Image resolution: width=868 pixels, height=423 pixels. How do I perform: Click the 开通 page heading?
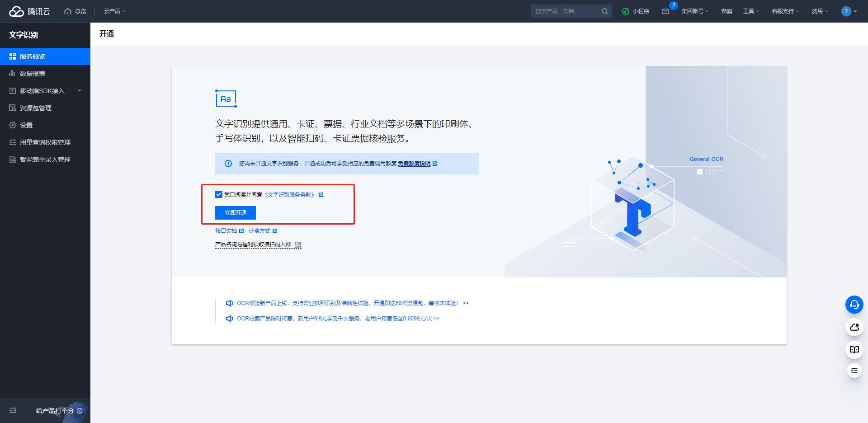pyautogui.click(x=107, y=34)
